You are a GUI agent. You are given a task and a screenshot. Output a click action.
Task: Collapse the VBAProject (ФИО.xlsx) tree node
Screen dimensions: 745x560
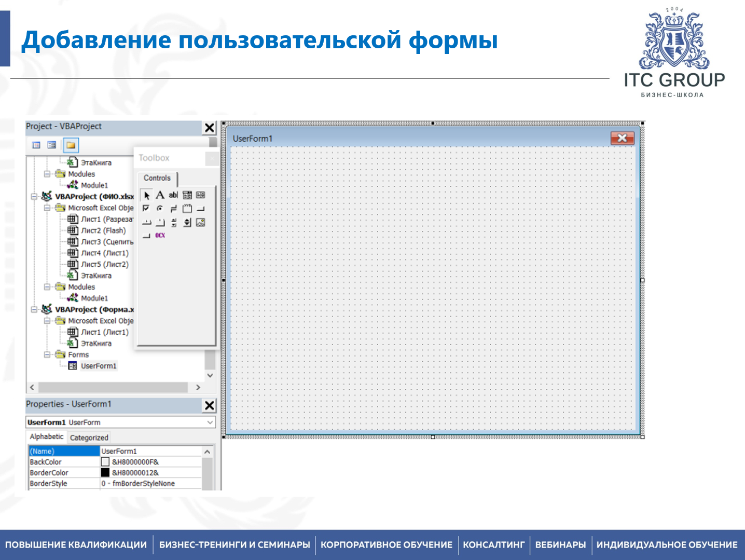[34, 197]
